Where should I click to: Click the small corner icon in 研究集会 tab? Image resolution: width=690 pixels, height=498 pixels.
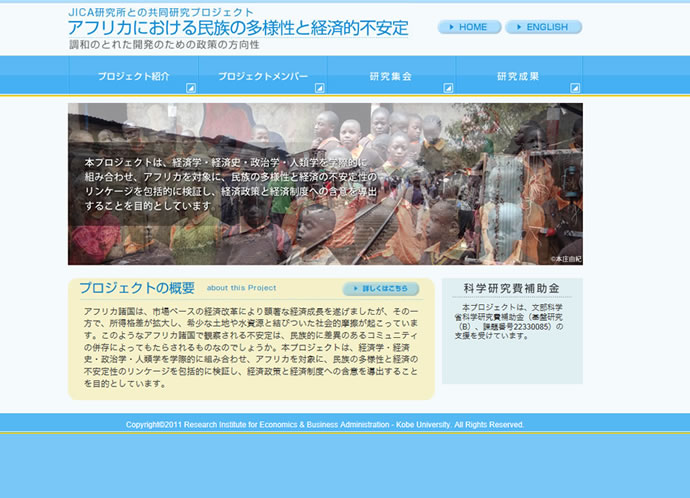(448, 88)
